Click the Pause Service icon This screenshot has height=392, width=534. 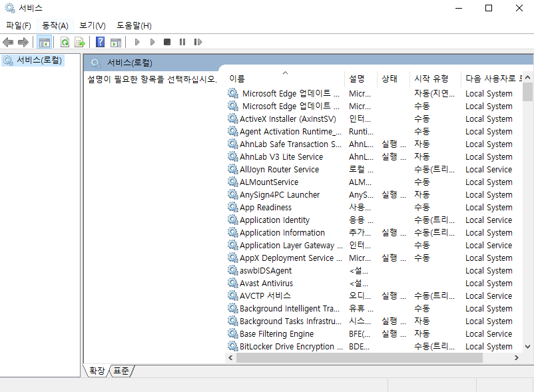tap(182, 42)
